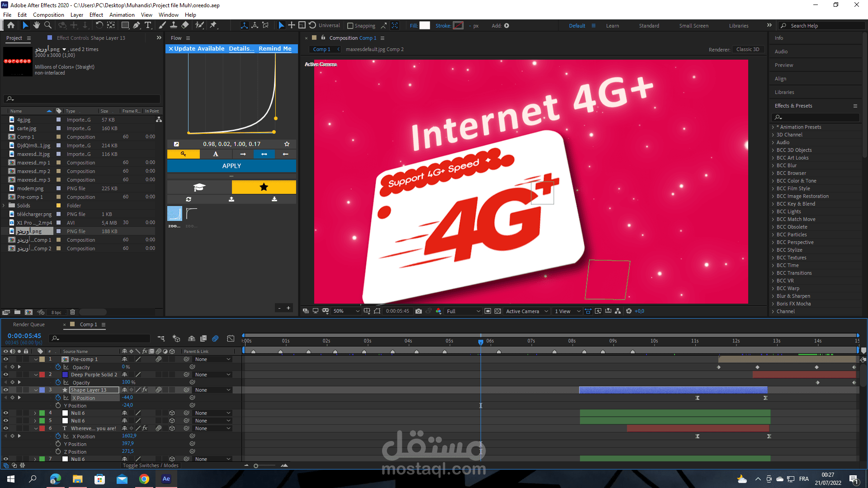The width and height of the screenshot is (868, 488).
Task: Open the Animation menu
Action: click(122, 15)
